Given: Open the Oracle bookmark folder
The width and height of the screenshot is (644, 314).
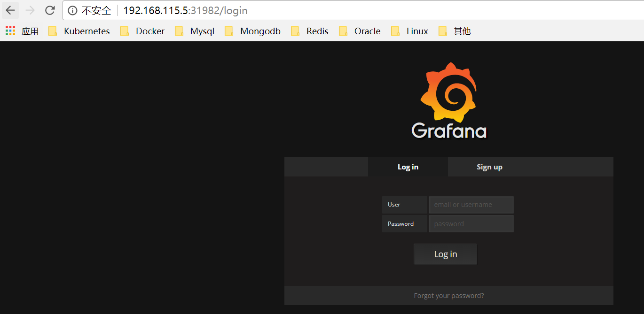Looking at the screenshot, I should click(x=360, y=31).
